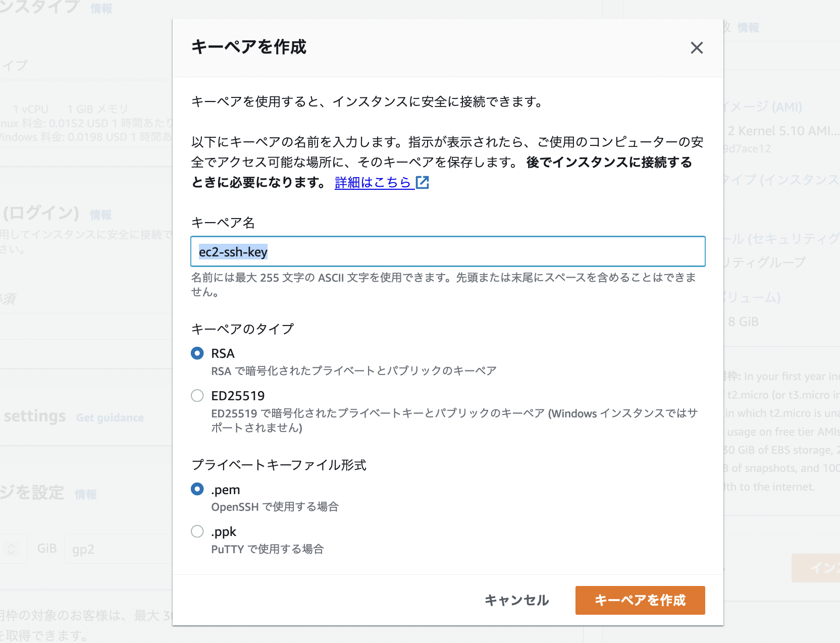Screen dimensions: 840x643
Task: Click the キーペアを作成 dialog title
Action: pyautogui.click(x=248, y=47)
